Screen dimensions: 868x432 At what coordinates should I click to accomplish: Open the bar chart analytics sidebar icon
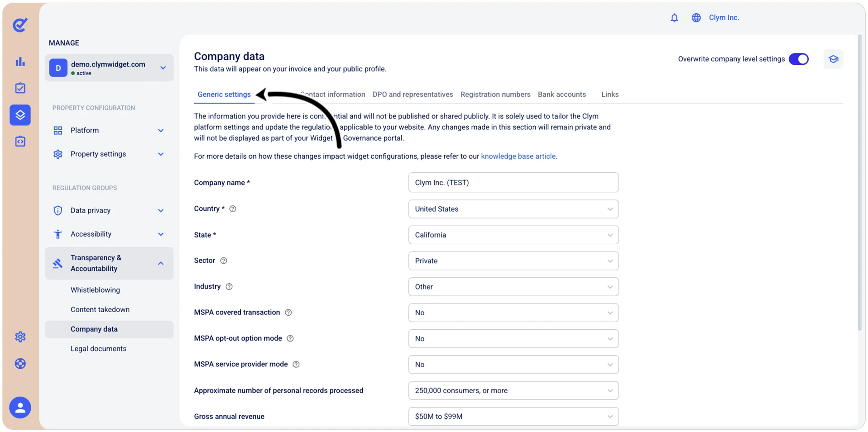(x=20, y=62)
